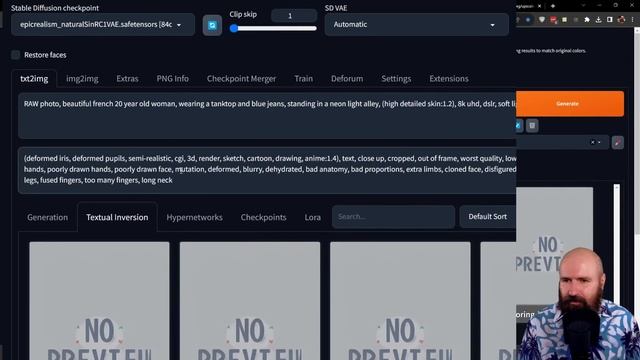640x360 pixels.
Task: Click the page vertical scrollbar
Action: pyautogui.click(x=638, y=131)
